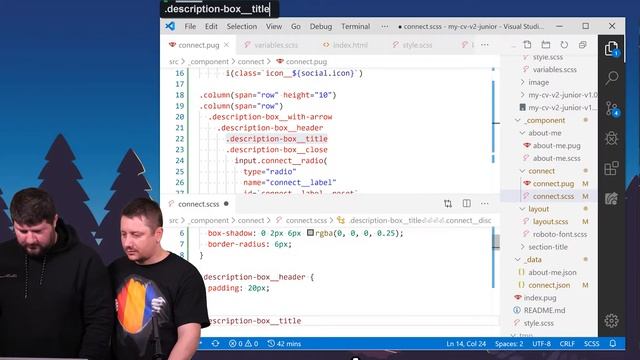Image resolution: width=640 pixels, height=360 pixels.
Task: Switch to the index.html editor tab
Action: point(346,45)
